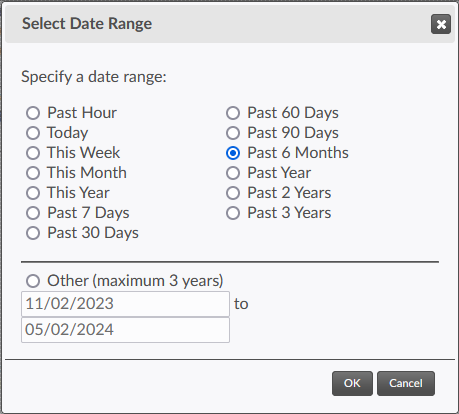Choose Past 7 Days option
This screenshot has height=414, width=459.
pyautogui.click(x=33, y=213)
